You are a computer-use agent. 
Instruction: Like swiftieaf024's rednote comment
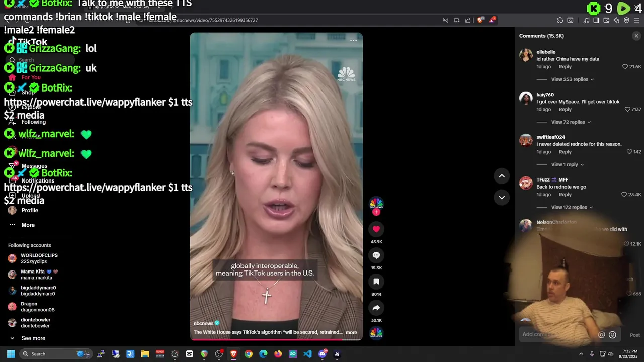tap(629, 152)
